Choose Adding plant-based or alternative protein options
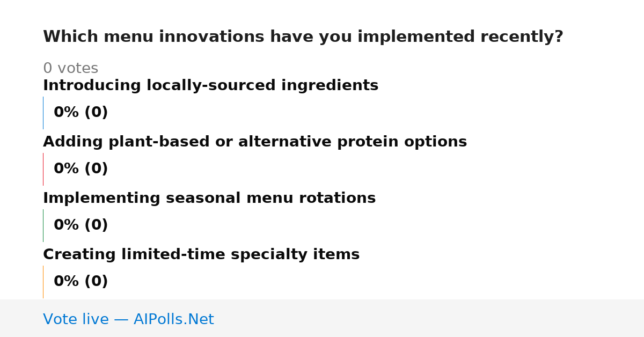The width and height of the screenshot is (644, 337). (x=255, y=142)
